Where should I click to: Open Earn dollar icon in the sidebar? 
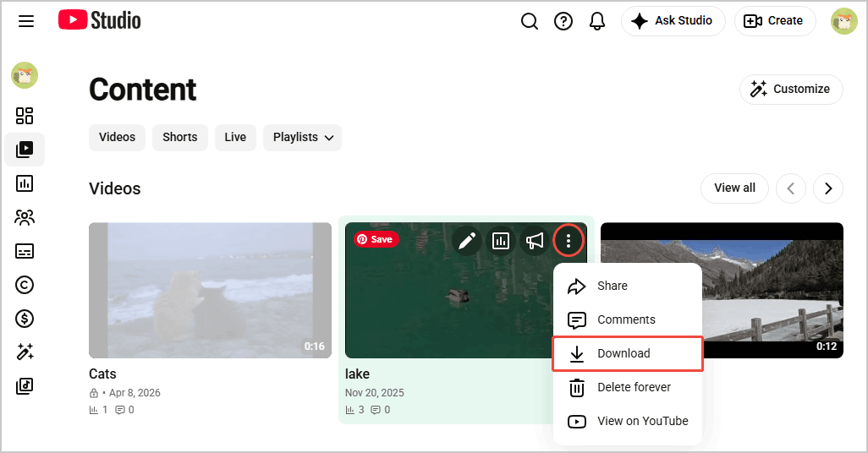pyautogui.click(x=25, y=319)
